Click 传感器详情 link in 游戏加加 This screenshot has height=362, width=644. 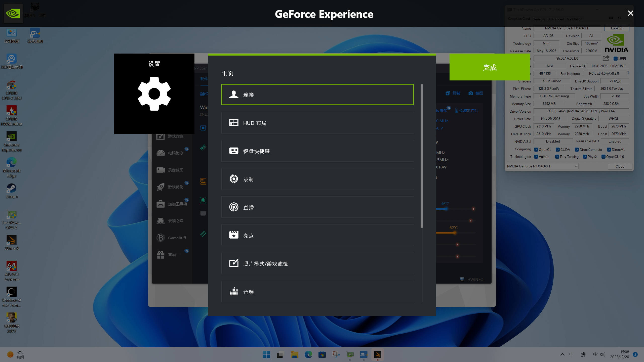tap(466, 110)
